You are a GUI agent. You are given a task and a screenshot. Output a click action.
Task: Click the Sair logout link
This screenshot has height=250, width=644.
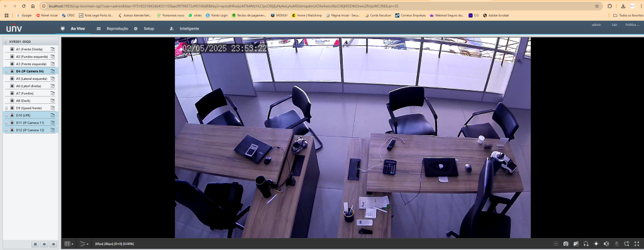614,25
